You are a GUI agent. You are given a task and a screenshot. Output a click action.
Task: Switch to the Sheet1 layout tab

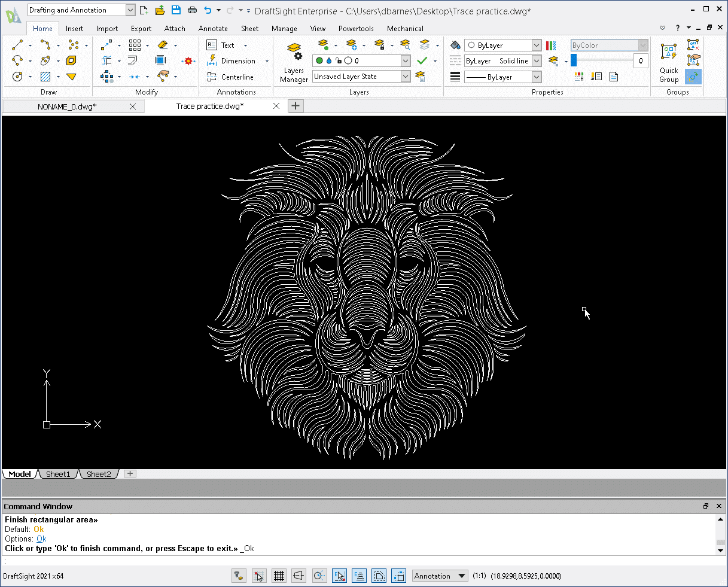tap(58, 474)
